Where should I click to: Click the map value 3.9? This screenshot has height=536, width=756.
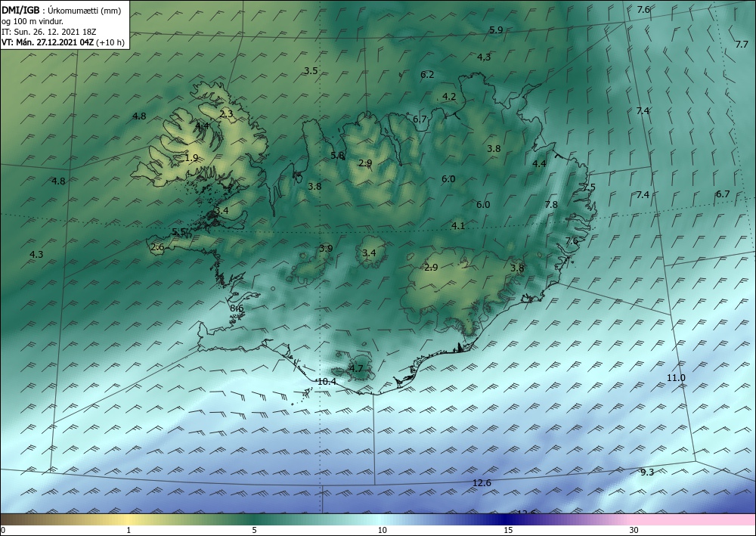click(x=326, y=249)
